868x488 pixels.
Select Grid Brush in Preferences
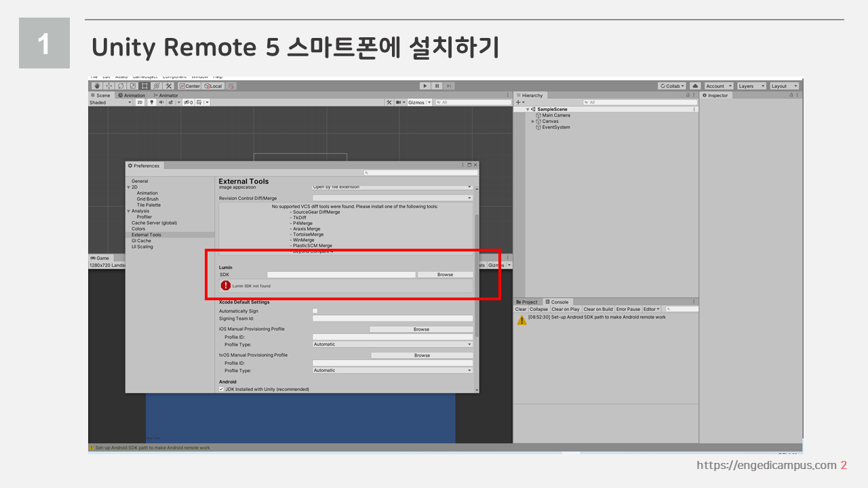148,199
